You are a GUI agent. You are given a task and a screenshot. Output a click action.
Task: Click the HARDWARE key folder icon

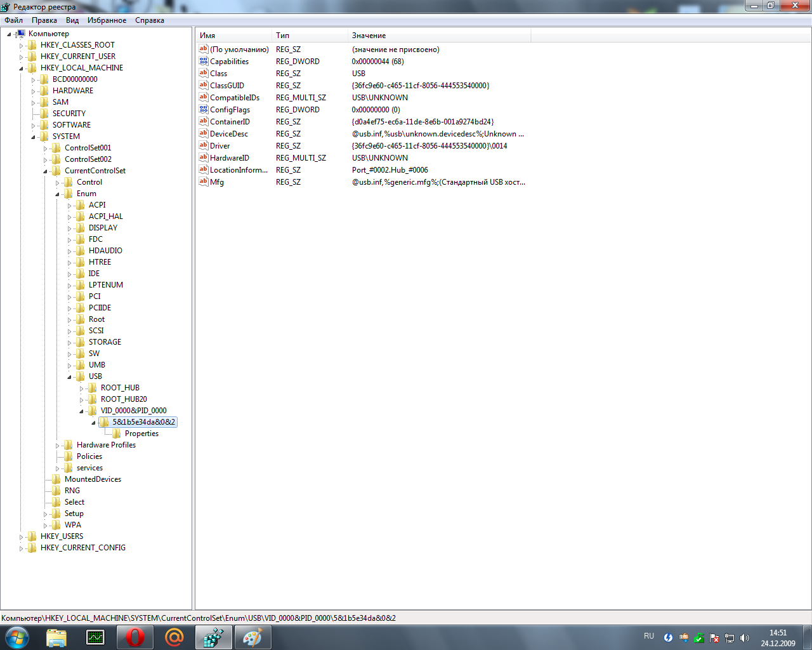click(44, 91)
